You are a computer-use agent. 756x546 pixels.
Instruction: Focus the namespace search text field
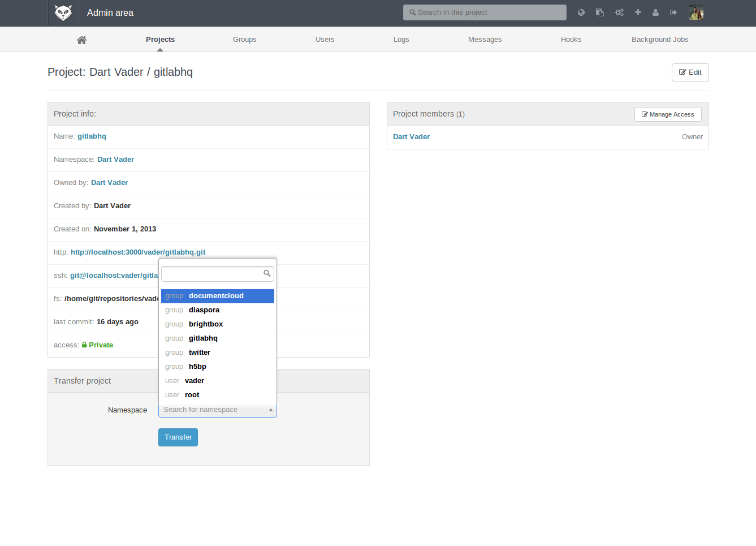coord(212,274)
